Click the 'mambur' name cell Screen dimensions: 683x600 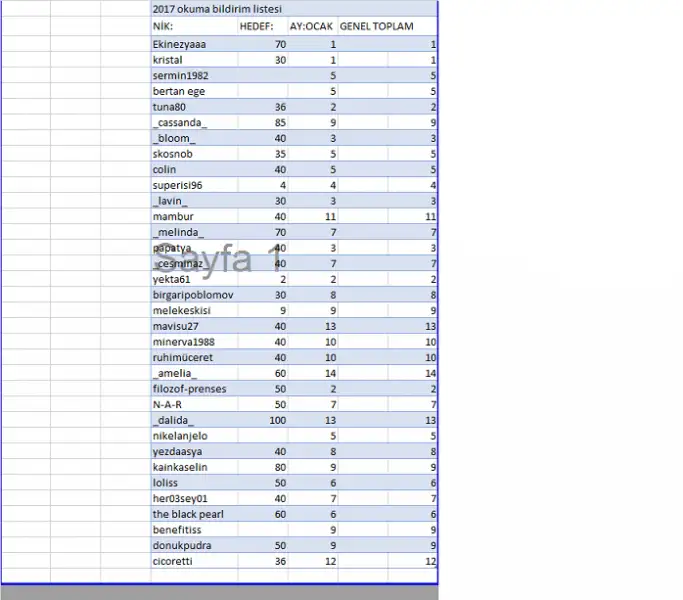[192, 216]
